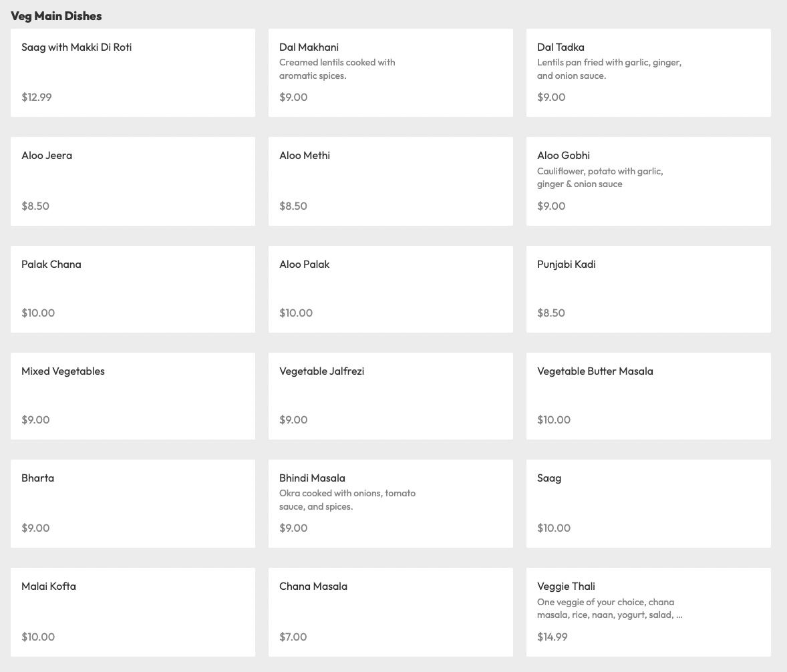
Task: Open the Aloo Methi card
Action: (x=390, y=180)
